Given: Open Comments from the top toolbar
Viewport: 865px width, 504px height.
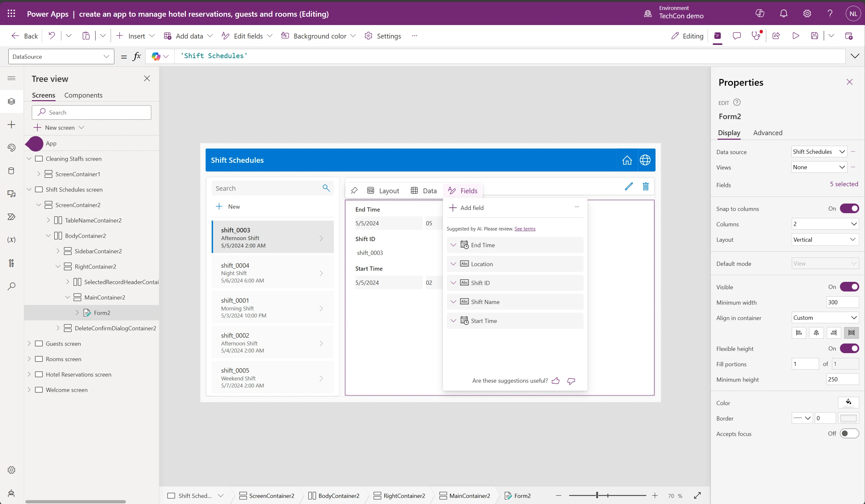Looking at the screenshot, I should coord(737,36).
